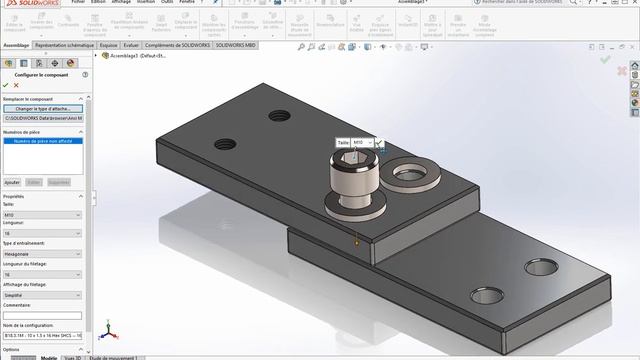Click the Zoom to Fit magnifier icon
Image resolution: width=640 pixels, height=360 pixels.
point(301,47)
